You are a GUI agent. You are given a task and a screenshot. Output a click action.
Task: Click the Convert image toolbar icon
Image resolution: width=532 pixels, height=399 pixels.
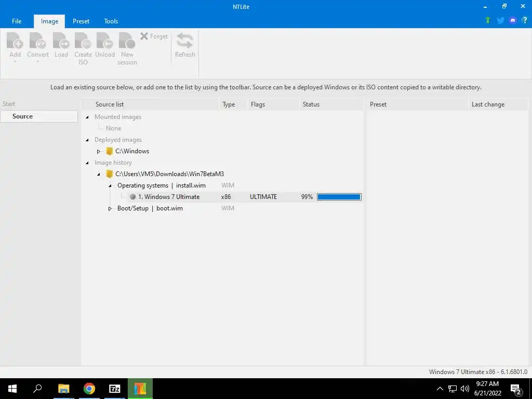37,41
